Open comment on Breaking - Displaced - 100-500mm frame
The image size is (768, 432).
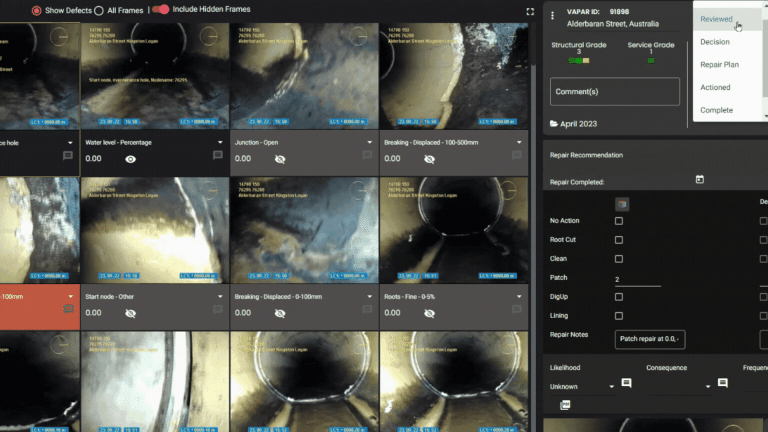coord(516,155)
